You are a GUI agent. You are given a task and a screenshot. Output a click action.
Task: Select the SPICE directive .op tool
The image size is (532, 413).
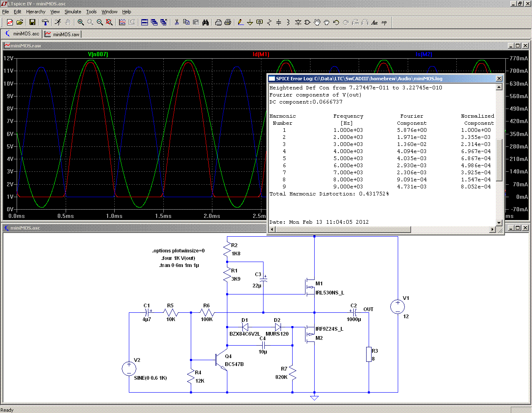click(x=384, y=22)
